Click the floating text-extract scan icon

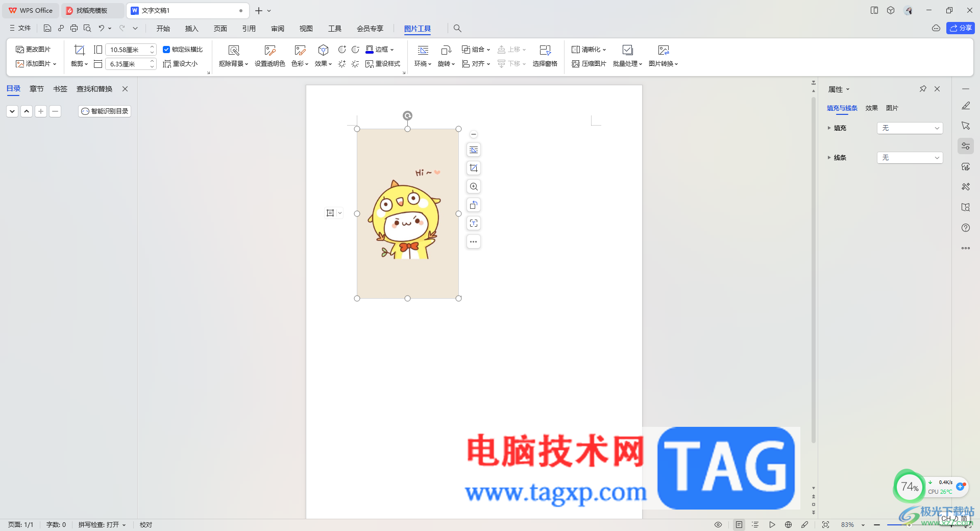[474, 223]
